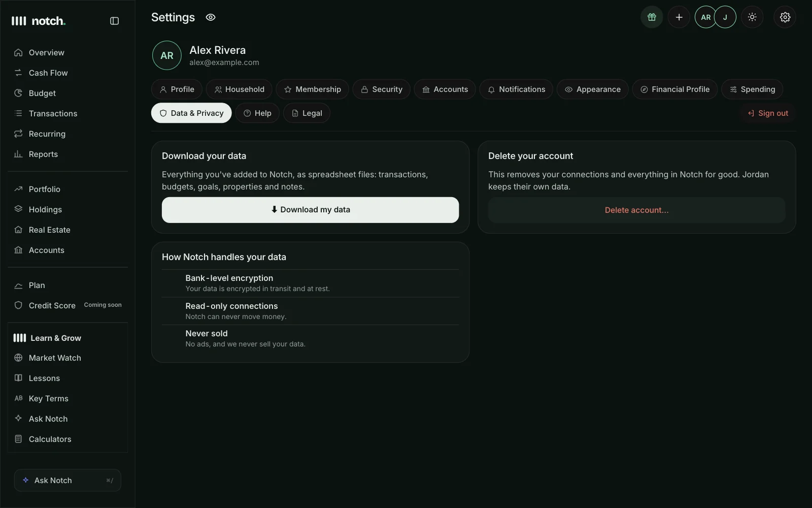Image resolution: width=812 pixels, height=508 pixels.
Task: Switch to the Membership tab
Action: [x=312, y=89]
